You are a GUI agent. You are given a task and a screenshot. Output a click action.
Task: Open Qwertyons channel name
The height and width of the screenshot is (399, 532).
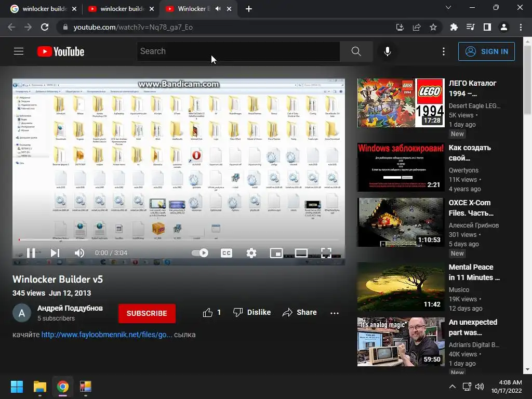[x=463, y=170]
